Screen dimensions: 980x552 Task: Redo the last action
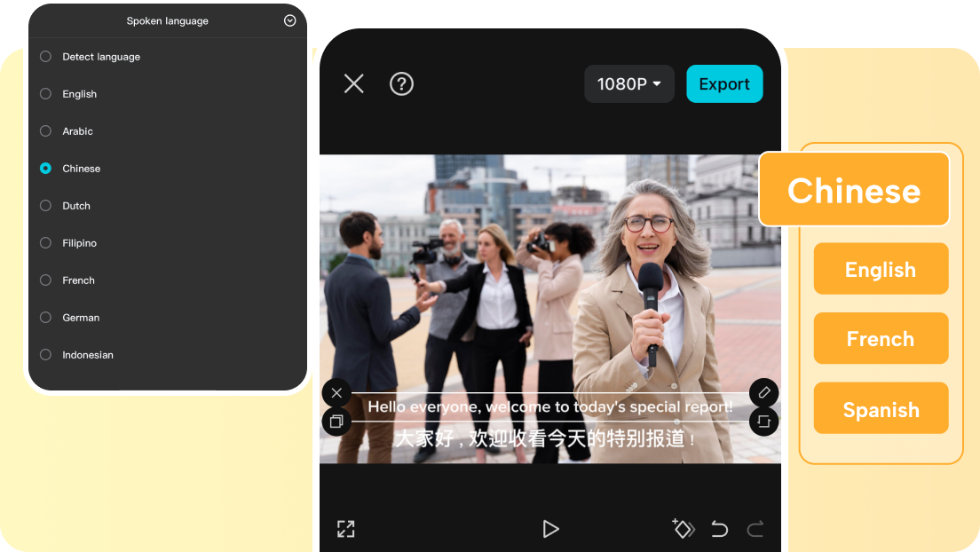pos(755,529)
